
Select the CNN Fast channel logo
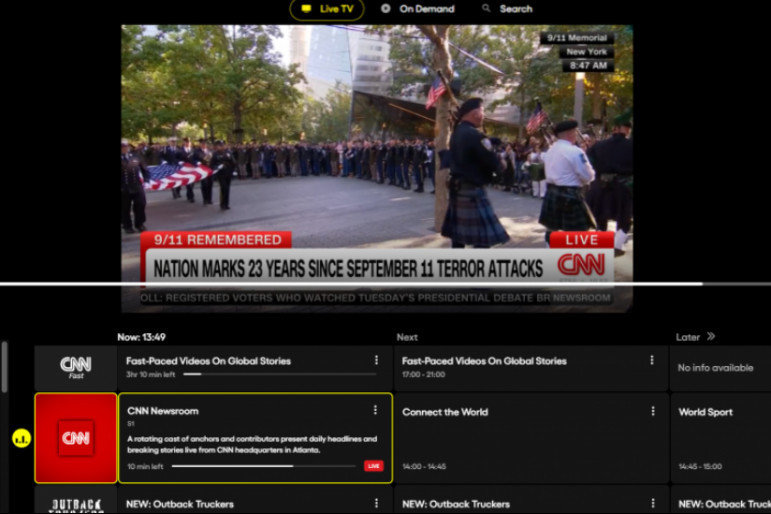tap(76, 367)
